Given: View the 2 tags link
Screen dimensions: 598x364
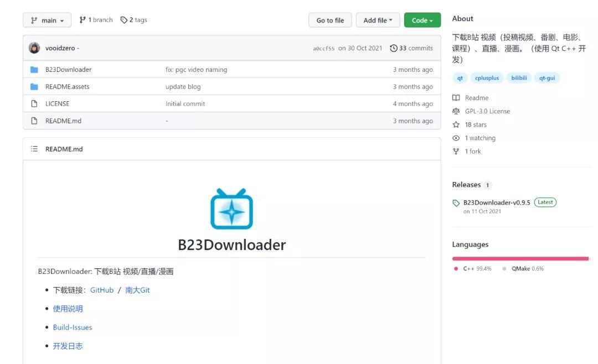Looking at the screenshot, I should coord(134,20).
